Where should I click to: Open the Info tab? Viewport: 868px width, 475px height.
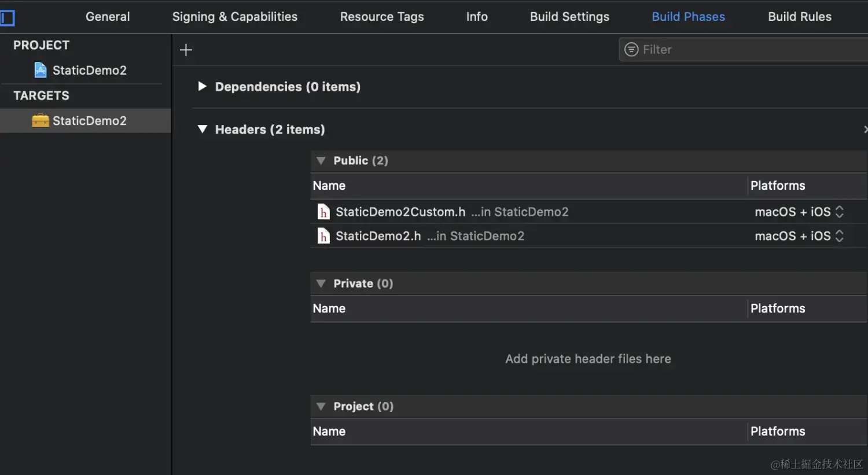477,17
